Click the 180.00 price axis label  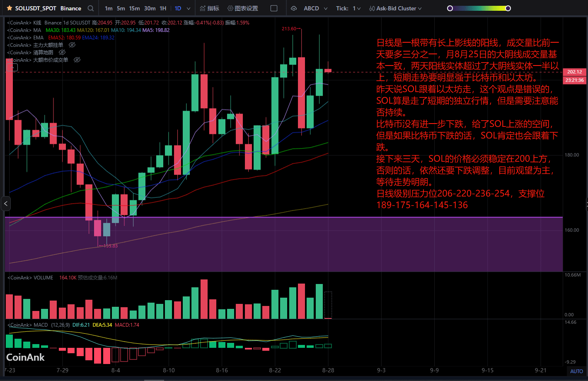click(x=572, y=155)
